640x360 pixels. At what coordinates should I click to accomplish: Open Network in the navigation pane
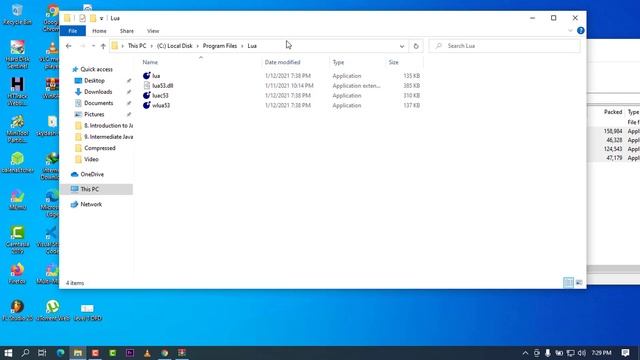coord(91,204)
